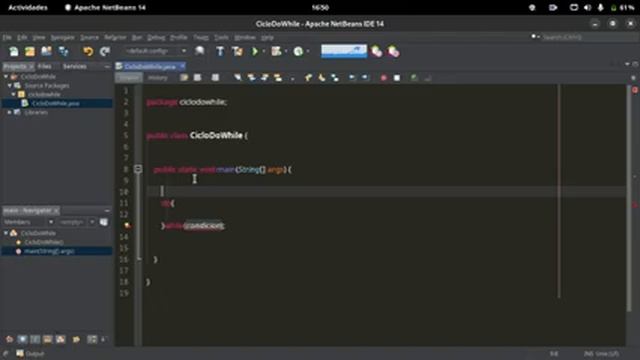Viewport: 640px width, 360px height.
Task: Collapse CicloDoWhile class in Navigator tree
Action: point(6,233)
